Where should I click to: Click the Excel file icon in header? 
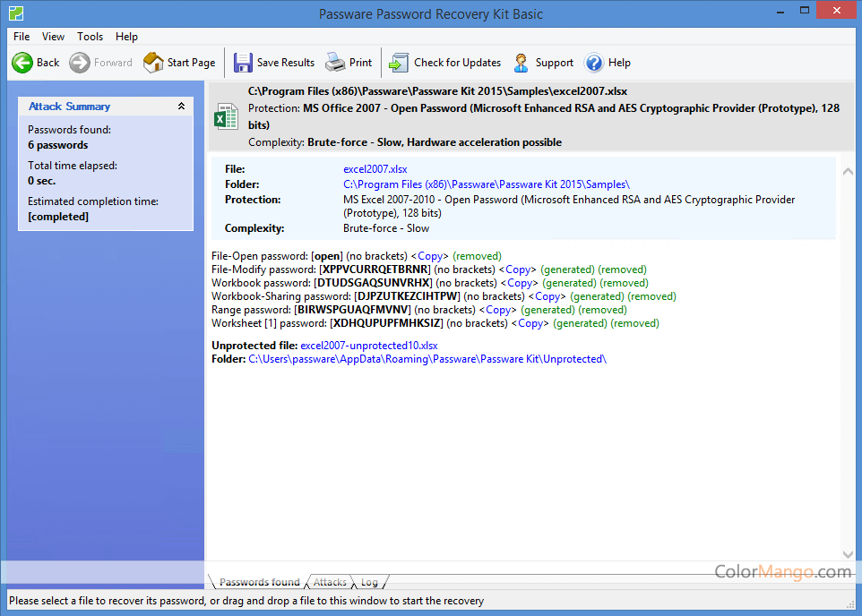click(x=226, y=116)
